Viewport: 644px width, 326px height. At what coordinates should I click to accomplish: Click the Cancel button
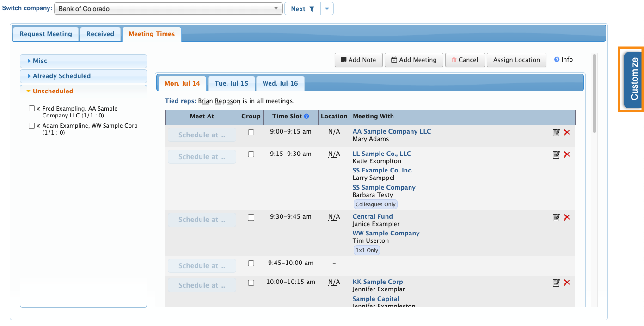(465, 60)
